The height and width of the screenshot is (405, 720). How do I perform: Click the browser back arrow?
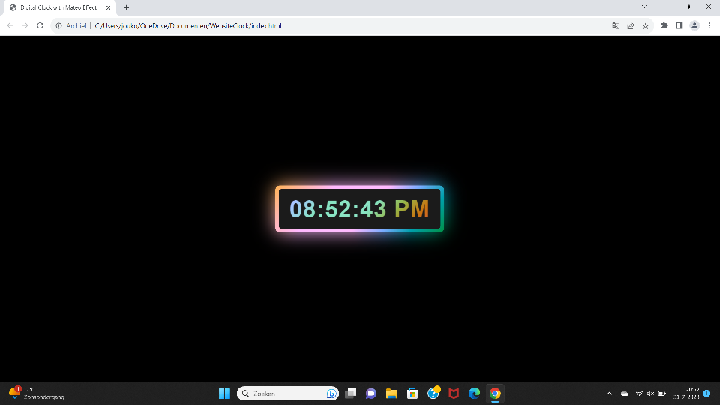11,25
